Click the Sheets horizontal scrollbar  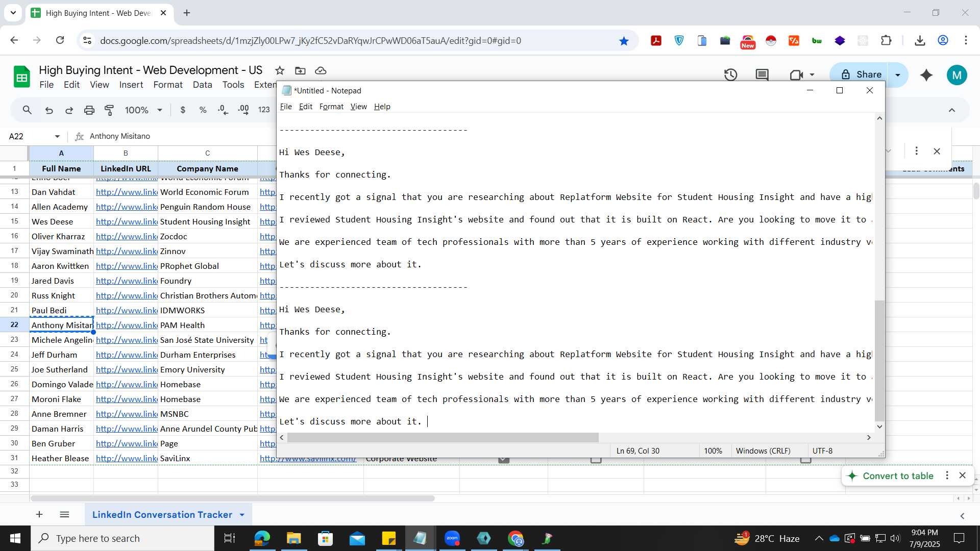pos(232,498)
